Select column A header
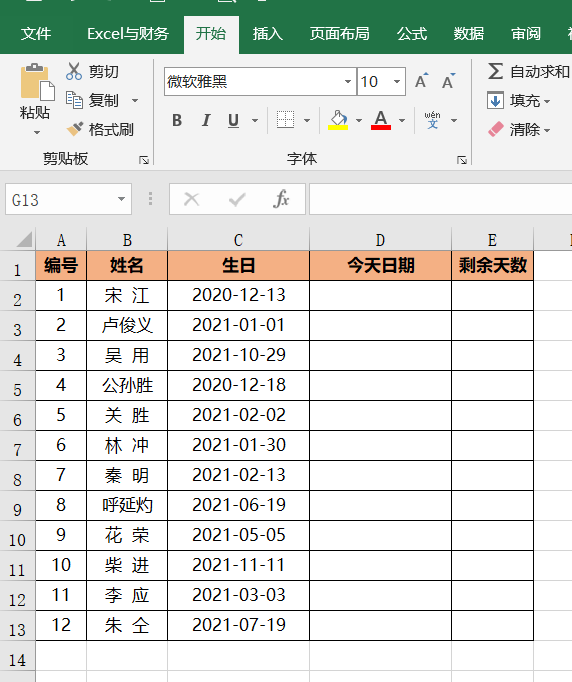 61,240
